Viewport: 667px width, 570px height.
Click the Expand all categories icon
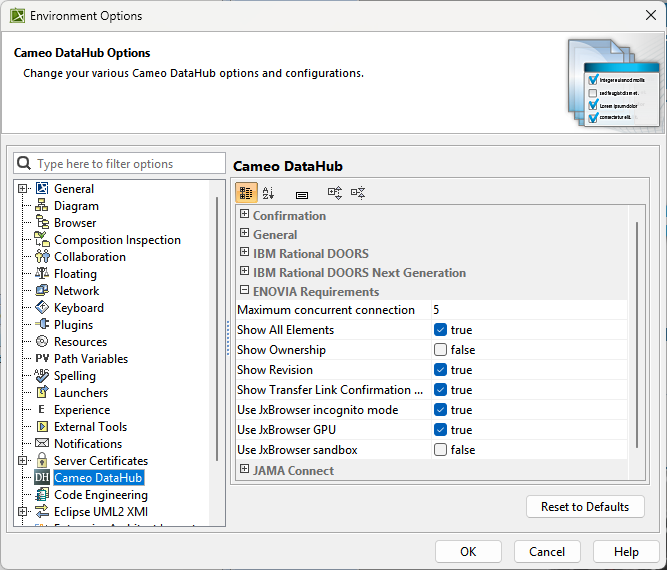point(335,193)
